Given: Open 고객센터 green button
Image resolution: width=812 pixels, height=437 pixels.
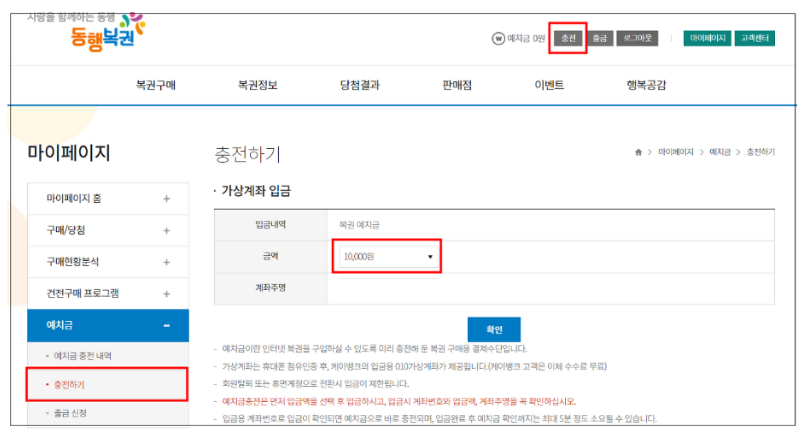Looking at the screenshot, I should 755,38.
